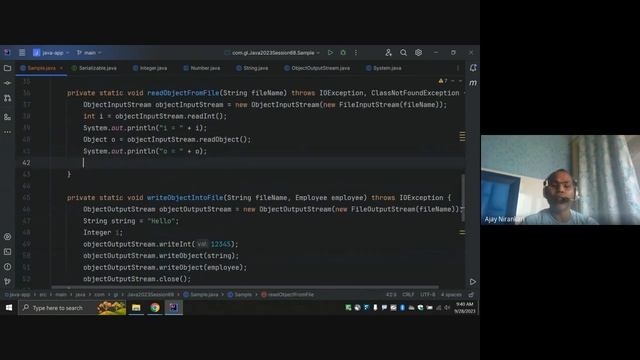Click the horizontal editor scrollbar
The height and width of the screenshot is (360, 640).
[x=245, y=287]
